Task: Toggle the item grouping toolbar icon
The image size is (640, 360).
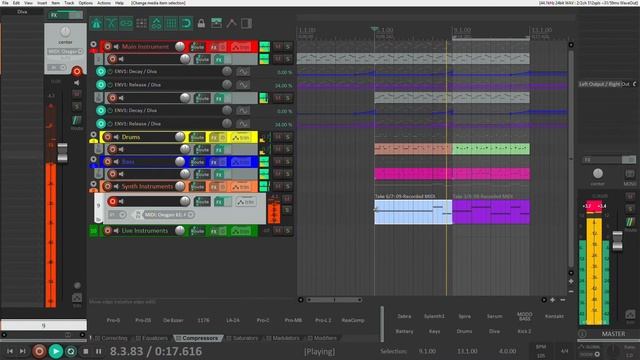Action: click(126, 23)
